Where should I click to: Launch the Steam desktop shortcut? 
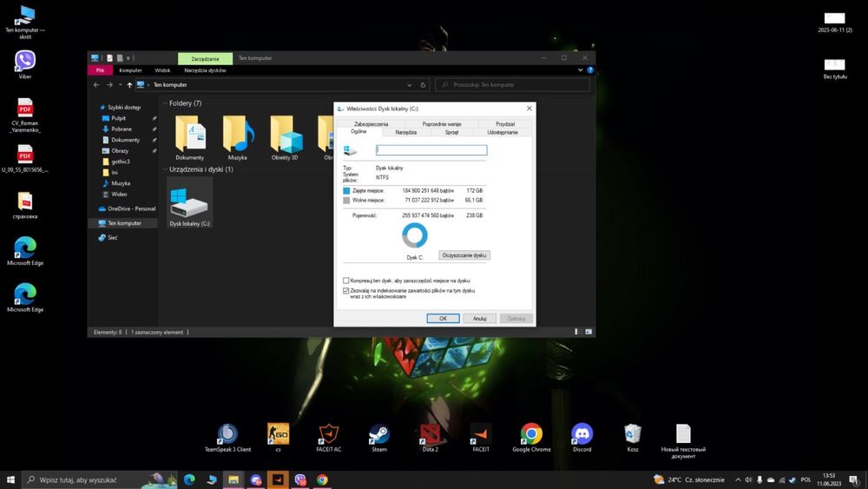(379, 438)
